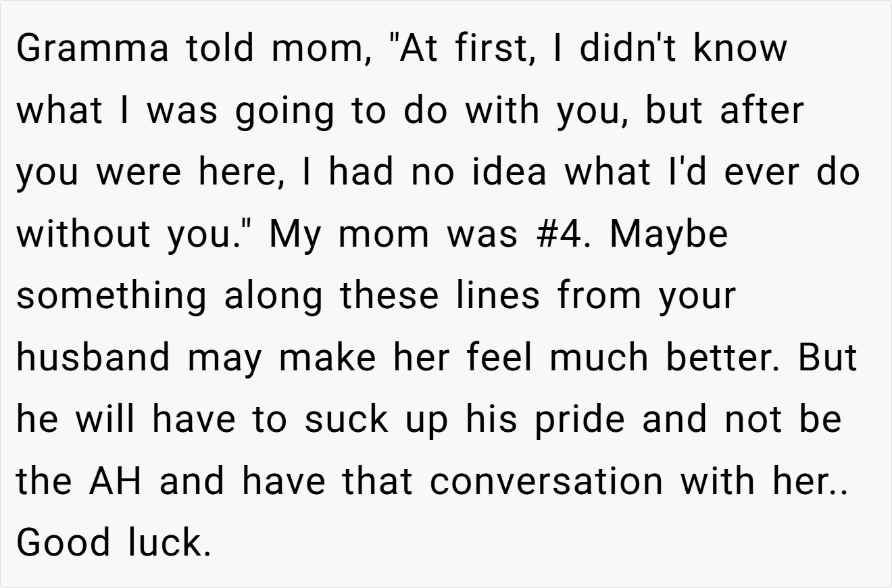892x588 pixels.
Task: Select the word "conversation"
Action: [x=546, y=481]
